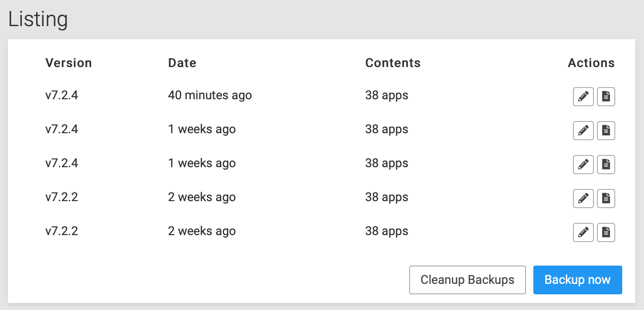The width and height of the screenshot is (644, 310).
Task: Start a backup with Backup now
Action: [577, 280]
